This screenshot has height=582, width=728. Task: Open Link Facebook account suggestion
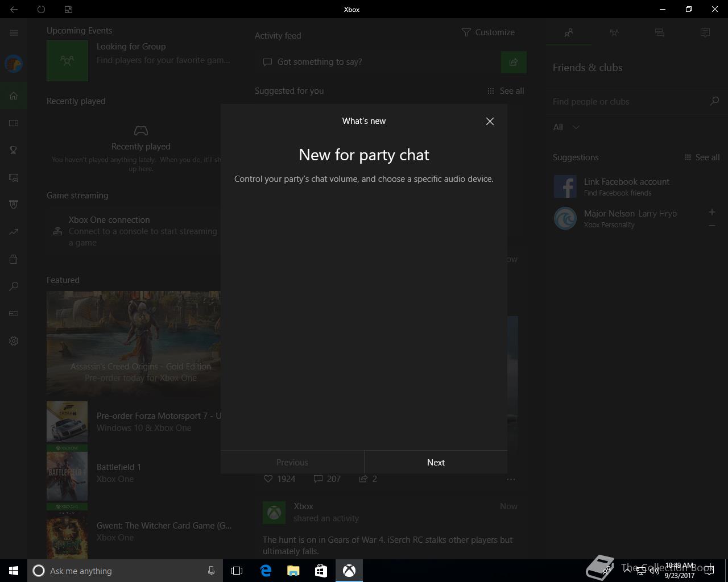click(636, 186)
